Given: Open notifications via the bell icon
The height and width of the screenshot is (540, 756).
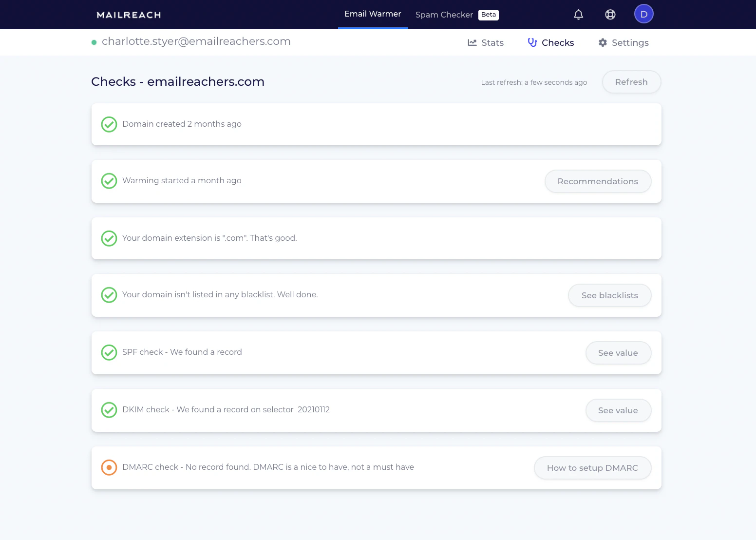Looking at the screenshot, I should 578,14.
